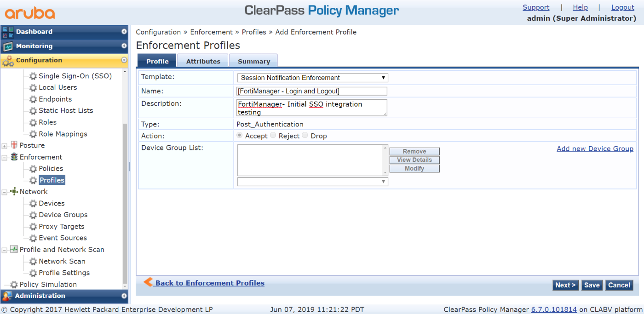
Task: Click the Posture shield icon
Action: (x=14, y=145)
